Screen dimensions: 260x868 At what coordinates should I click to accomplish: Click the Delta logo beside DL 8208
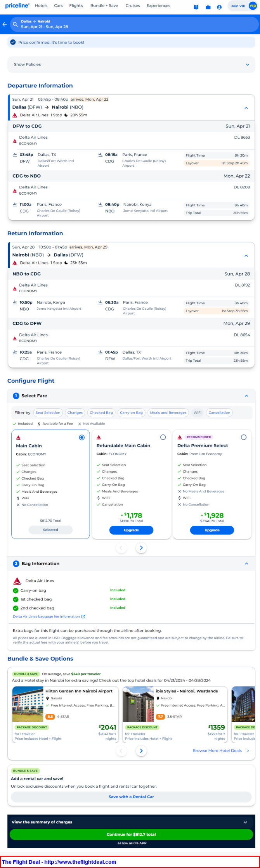point(15,190)
